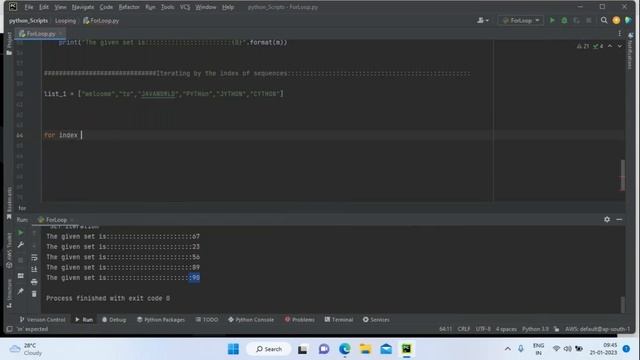This screenshot has width=640, height=360.
Task: Change the UTF-8 file encoding in the status bar
Action: (x=483, y=329)
